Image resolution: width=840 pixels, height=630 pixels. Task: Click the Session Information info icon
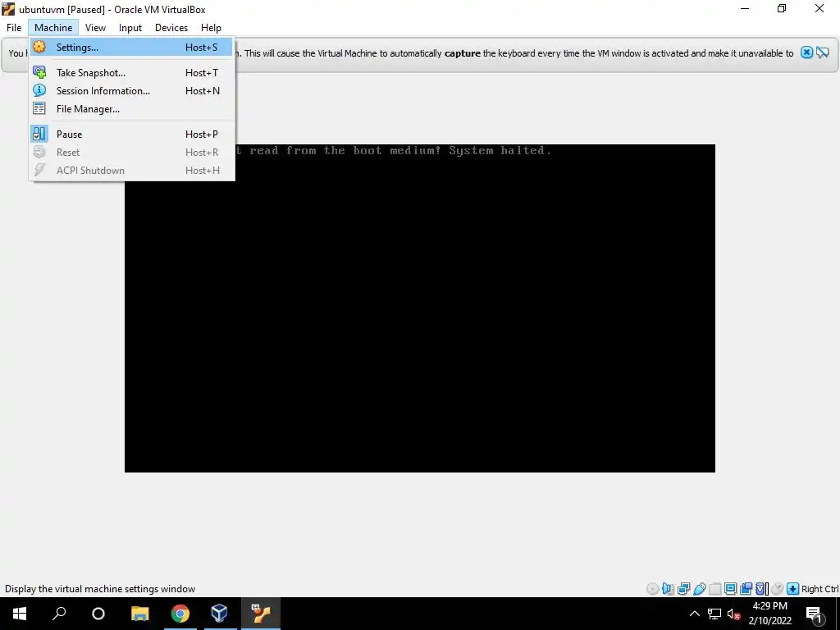39,90
